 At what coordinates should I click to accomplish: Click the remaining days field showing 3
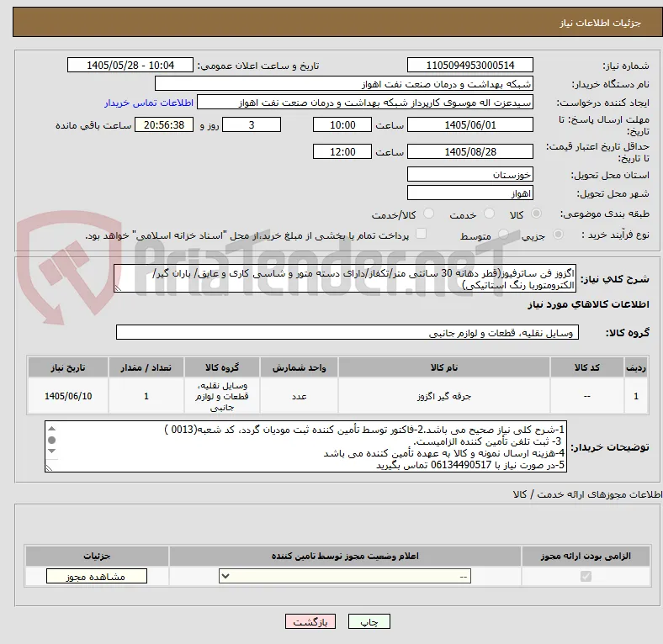[x=252, y=125]
